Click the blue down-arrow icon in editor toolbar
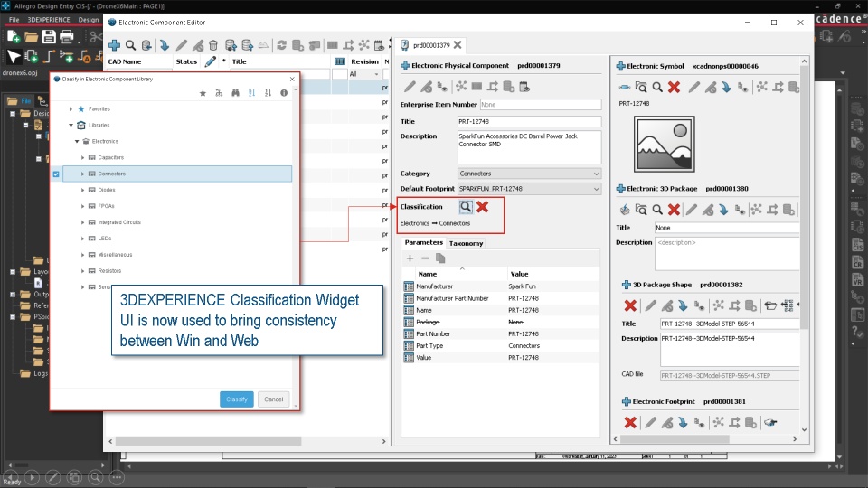868x488 pixels. (x=164, y=45)
